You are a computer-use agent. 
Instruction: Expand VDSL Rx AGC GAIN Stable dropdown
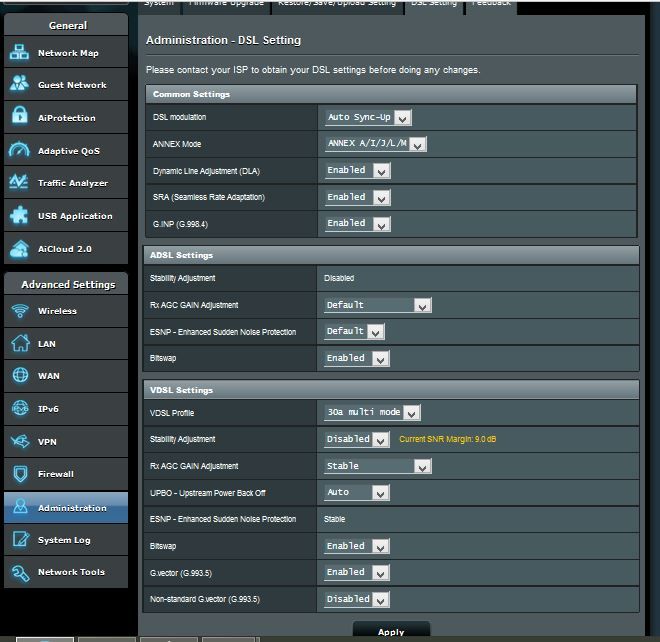click(x=378, y=466)
